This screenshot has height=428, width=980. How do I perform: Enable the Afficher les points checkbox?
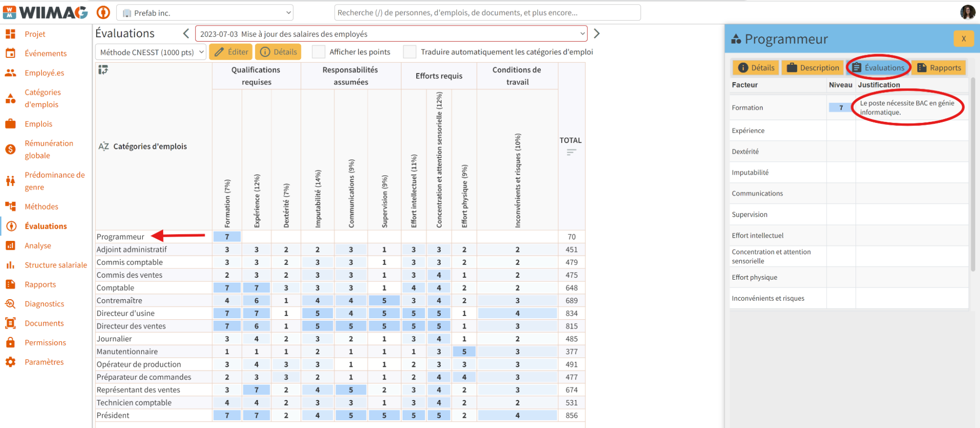319,52
